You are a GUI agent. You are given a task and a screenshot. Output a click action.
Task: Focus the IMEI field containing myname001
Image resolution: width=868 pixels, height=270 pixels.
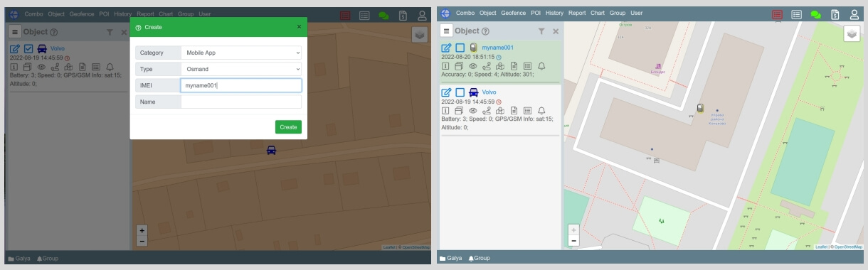click(x=241, y=85)
